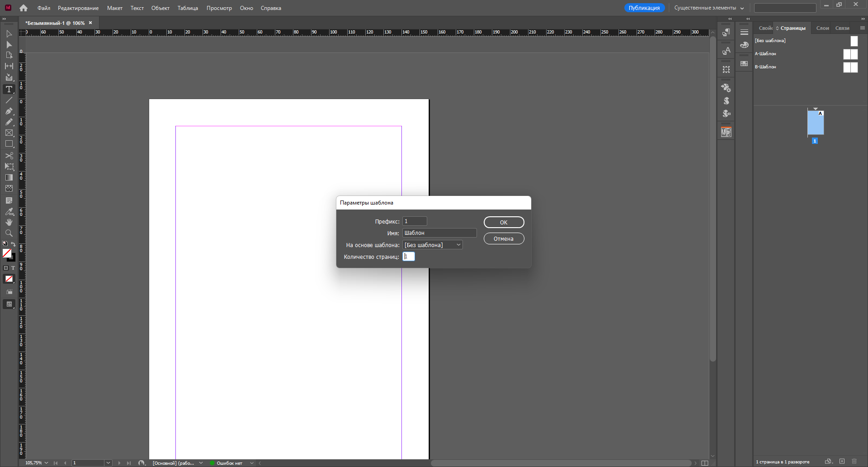Select the Line tool

tap(9, 100)
